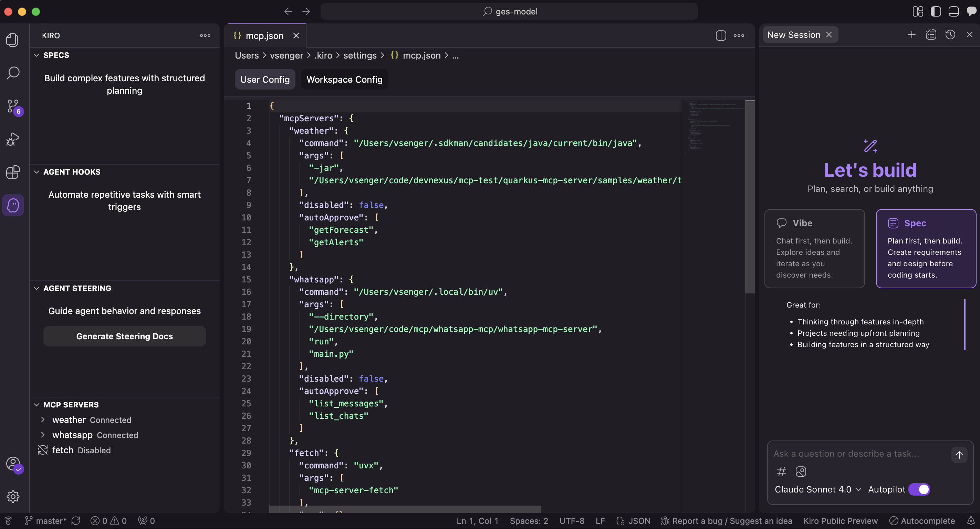Click the split editor icon
Viewport: 980px width, 529px height.
[721, 35]
